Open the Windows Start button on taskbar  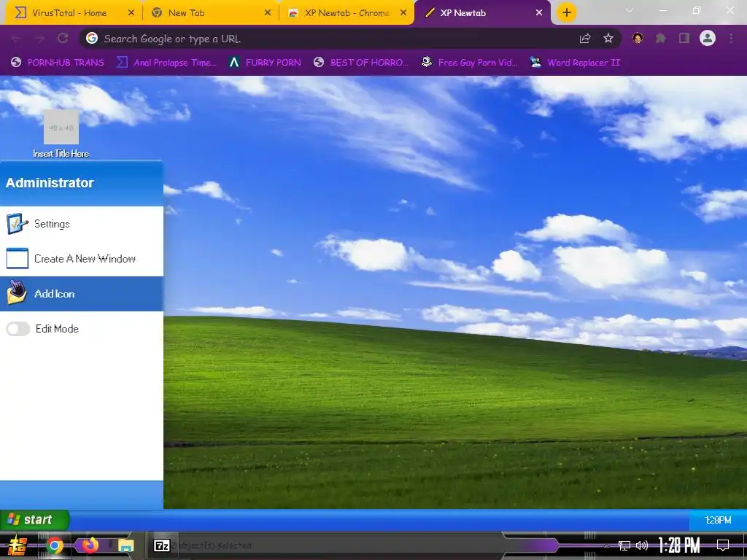point(18,545)
